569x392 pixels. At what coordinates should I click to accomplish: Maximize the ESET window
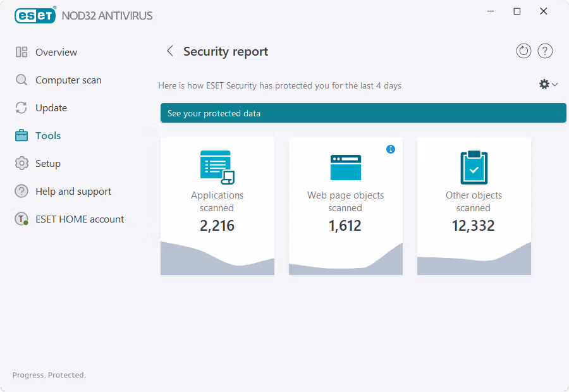click(517, 11)
